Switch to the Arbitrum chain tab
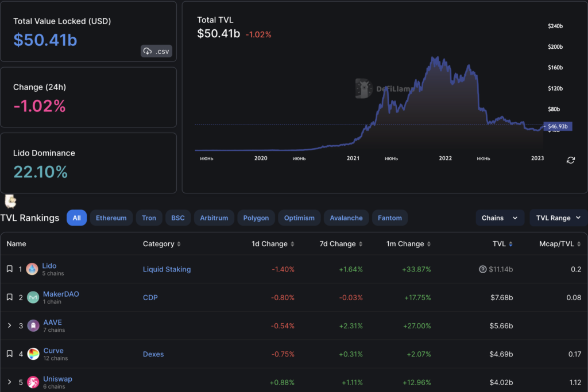588x392 pixels. click(x=214, y=218)
